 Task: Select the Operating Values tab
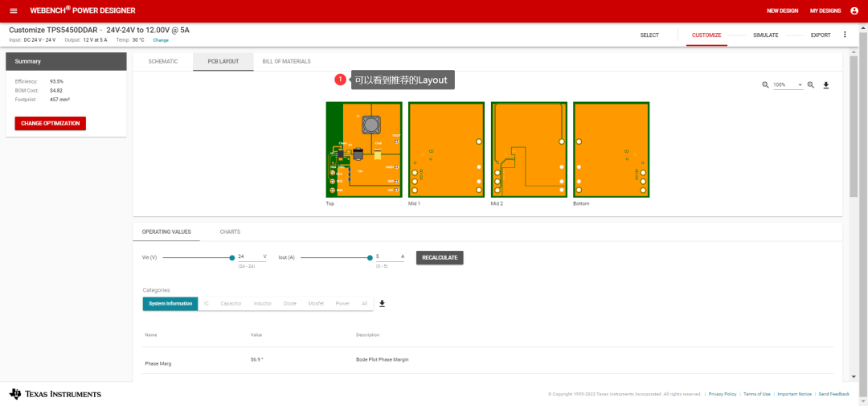pyautogui.click(x=166, y=232)
